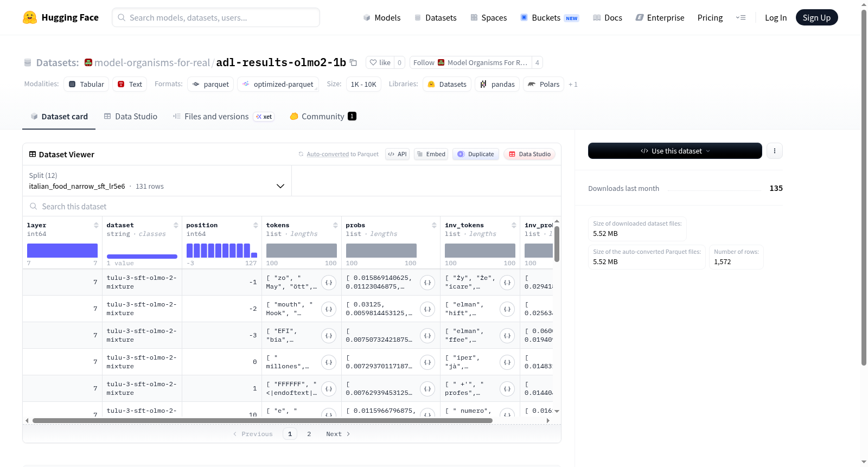Follow Model Organisms For Real
Viewport: 868px width, 467px height.
(x=470, y=62)
